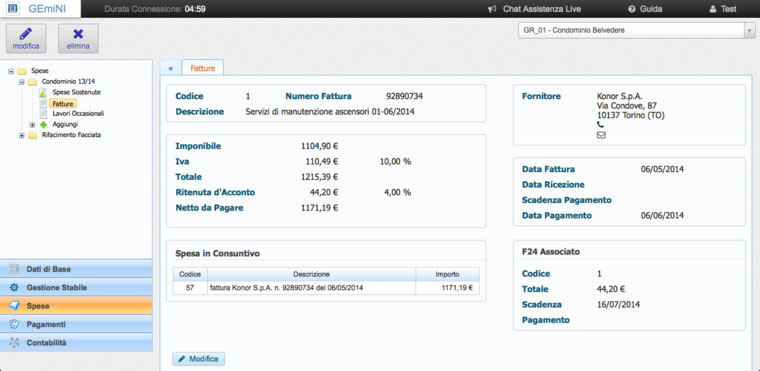Click the Data Fattura value '06/05/2014'

tap(662, 169)
